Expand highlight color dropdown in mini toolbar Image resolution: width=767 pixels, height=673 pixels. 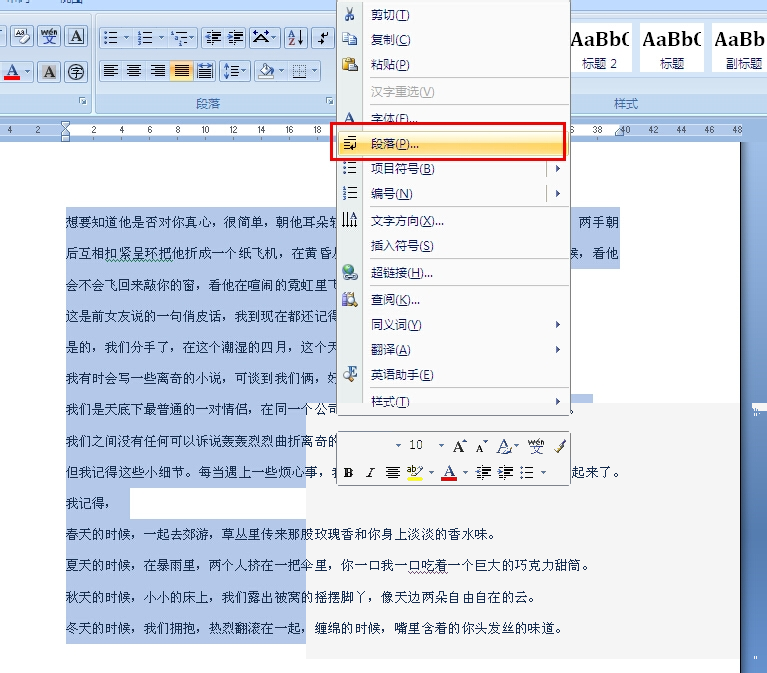431,472
